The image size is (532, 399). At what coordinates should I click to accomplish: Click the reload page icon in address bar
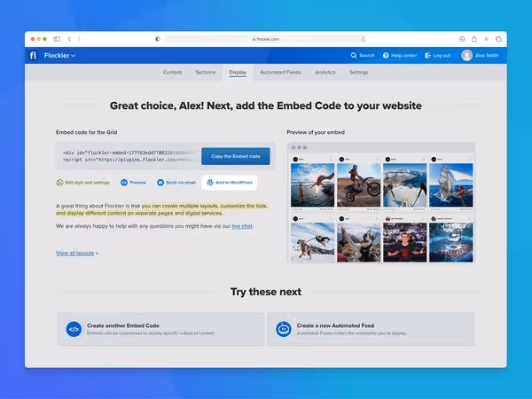[x=363, y=39]
